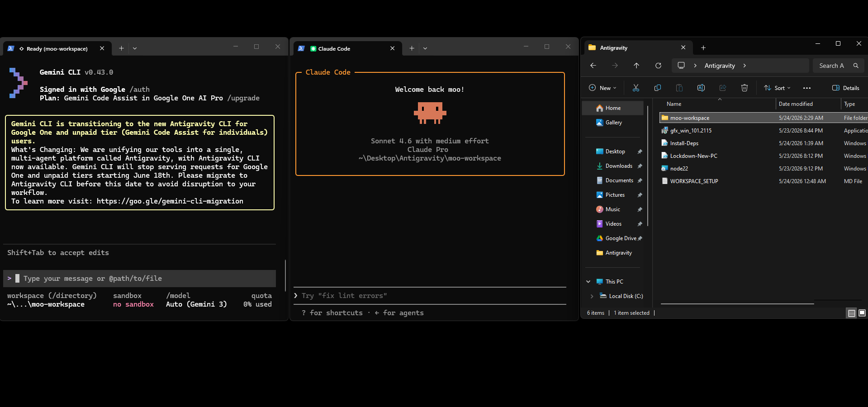Screen dimensions: 868x407
Task: Close the Claude Code terminal tab
Action: (392, 48)
